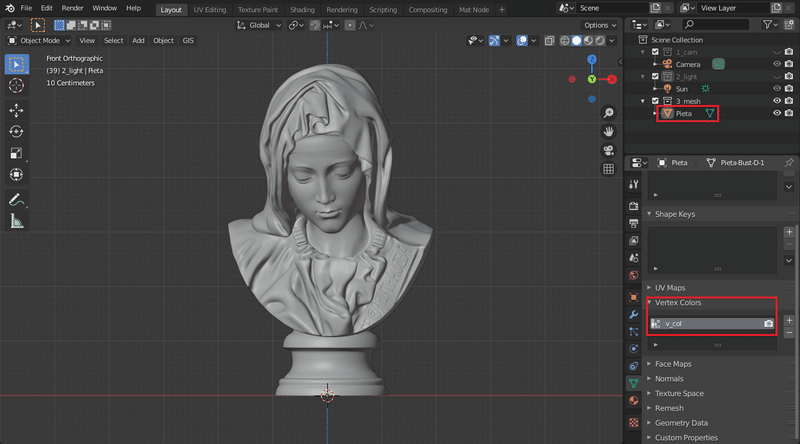Toggle v_col active render camera icon
This screenshot has height=444, width=800.
click(768, 324)
